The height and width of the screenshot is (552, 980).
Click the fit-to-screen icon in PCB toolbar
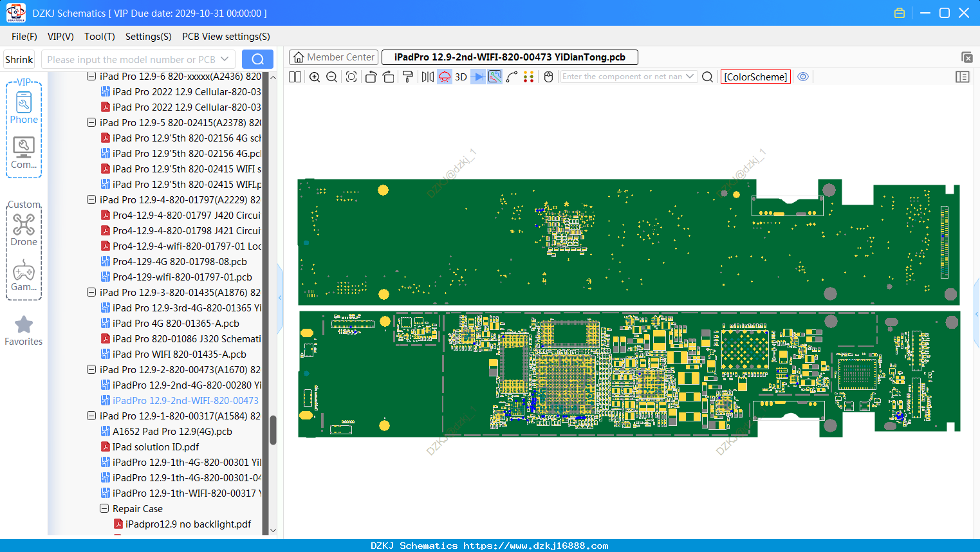[x=351, y=77]
